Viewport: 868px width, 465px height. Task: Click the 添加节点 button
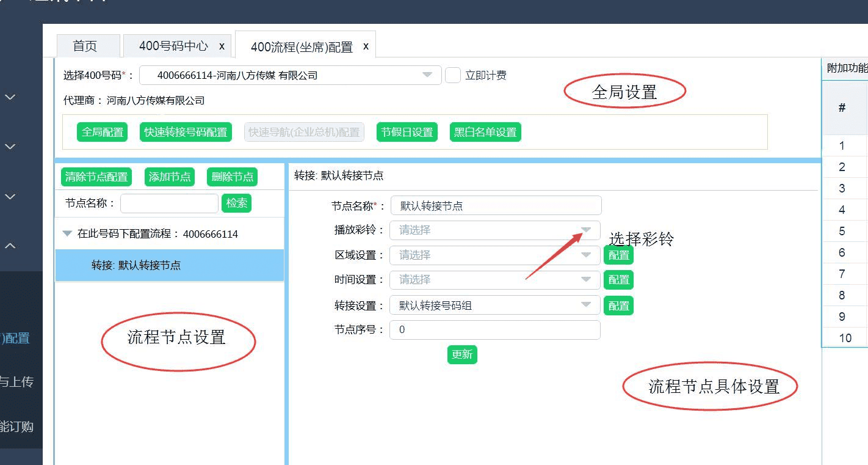click(x=170, y=177)
